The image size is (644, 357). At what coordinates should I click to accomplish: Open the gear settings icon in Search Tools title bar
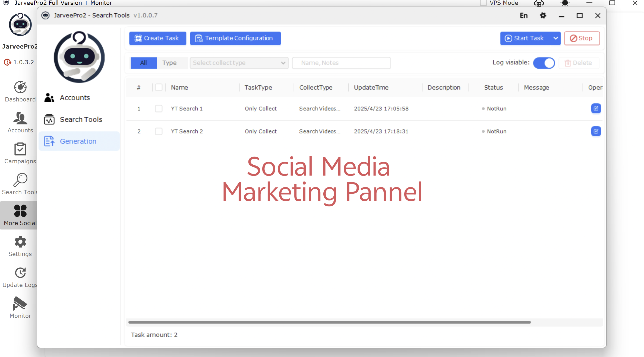click(543, 16)
